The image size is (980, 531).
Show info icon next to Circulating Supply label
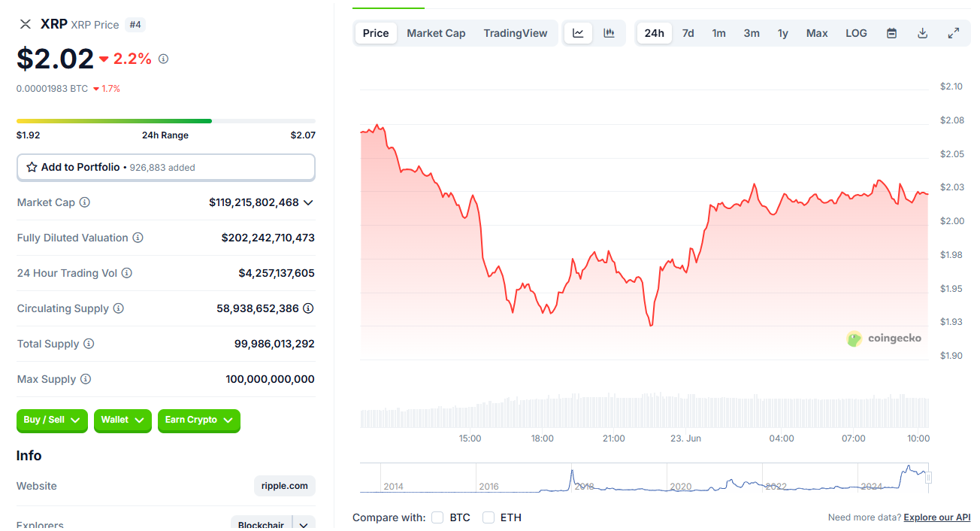click(119, 308)
